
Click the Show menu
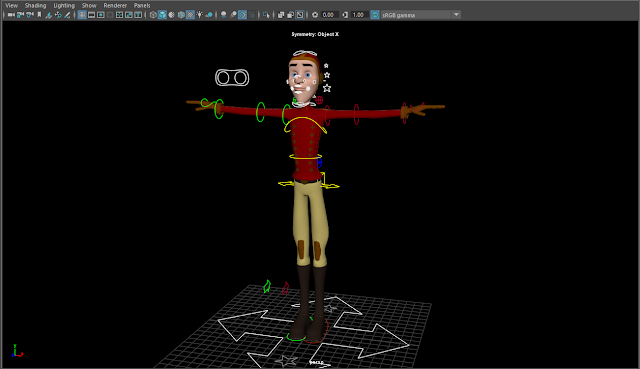coord(89,5)
